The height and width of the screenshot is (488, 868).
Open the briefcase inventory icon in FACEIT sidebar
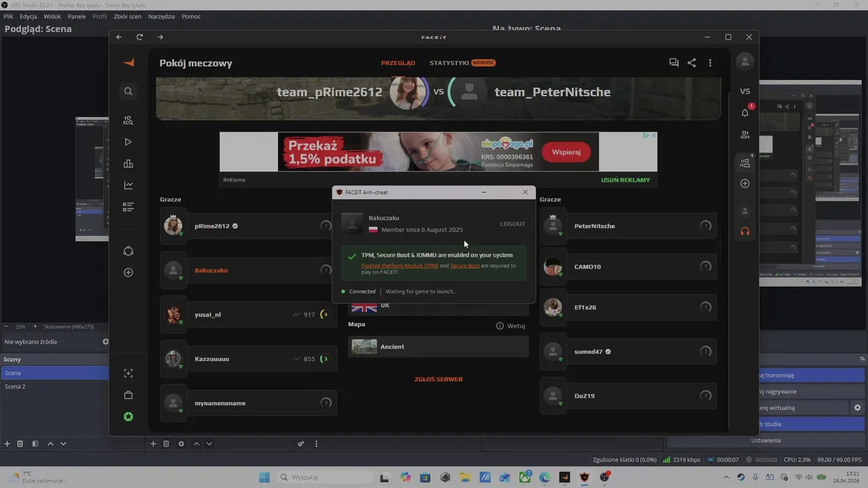(x=128, y=394)
